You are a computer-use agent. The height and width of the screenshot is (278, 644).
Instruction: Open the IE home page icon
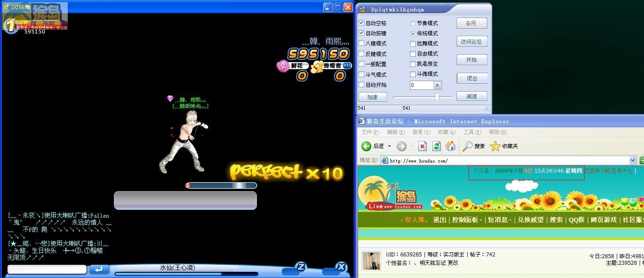pos(450,146)
